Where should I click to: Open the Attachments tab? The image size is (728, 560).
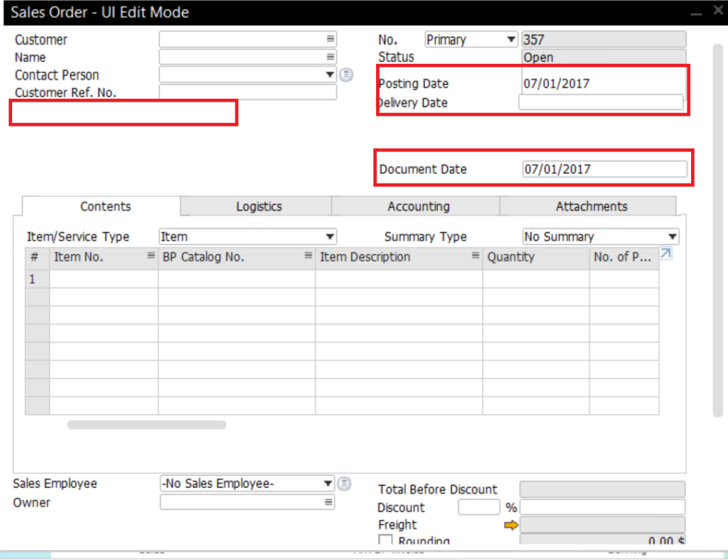(x=591, y=206)
